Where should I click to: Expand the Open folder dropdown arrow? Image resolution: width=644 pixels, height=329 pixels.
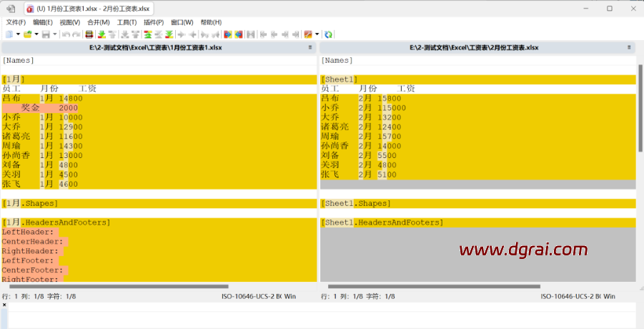point(36,34)
